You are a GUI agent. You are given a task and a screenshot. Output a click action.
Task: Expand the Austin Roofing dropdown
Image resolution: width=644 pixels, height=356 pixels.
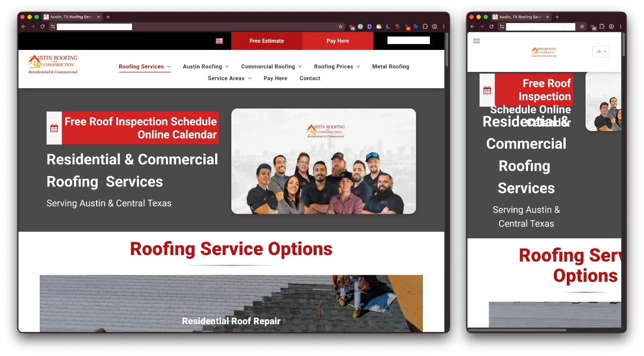[x=206, y=67]
